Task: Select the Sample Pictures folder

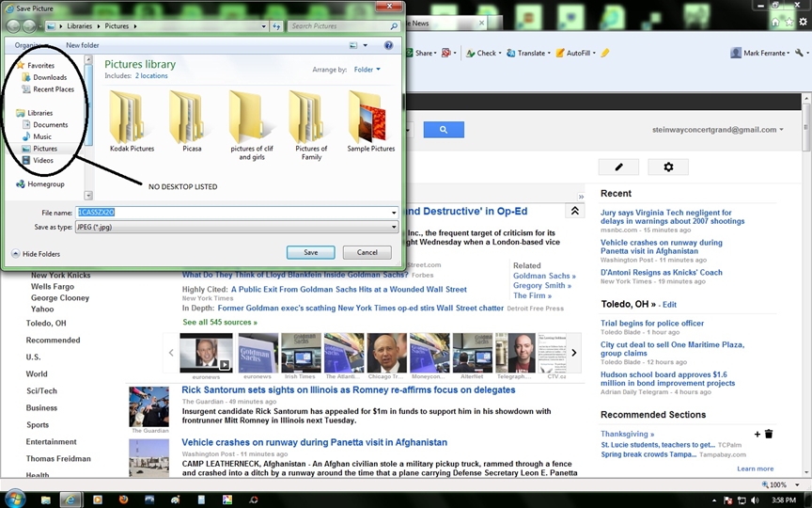Action: tap(371, 121)
